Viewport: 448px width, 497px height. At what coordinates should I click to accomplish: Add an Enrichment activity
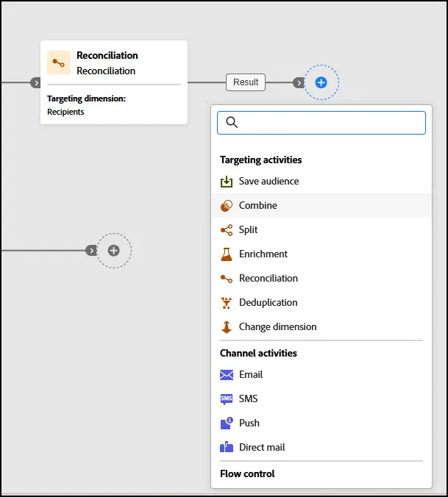coord(321,254)
